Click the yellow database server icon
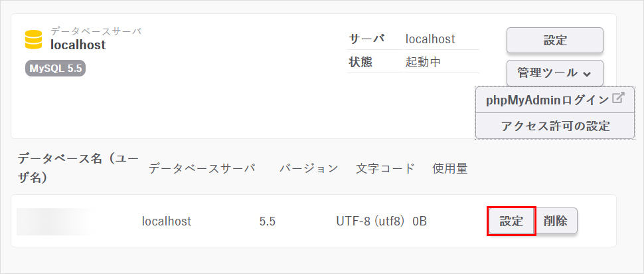The height and width of the screenshot is (274, 644). pos(33,39)
